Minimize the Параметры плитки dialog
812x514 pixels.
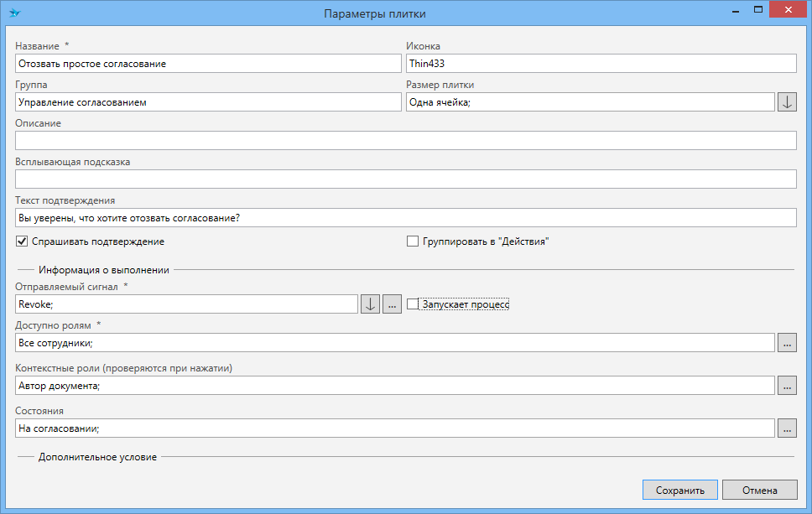point(735,10)
